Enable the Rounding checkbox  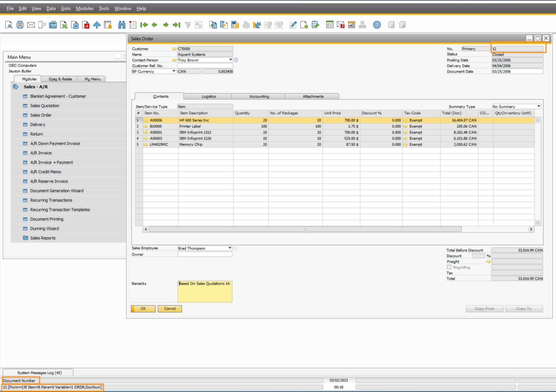click(x=449, y=267)
